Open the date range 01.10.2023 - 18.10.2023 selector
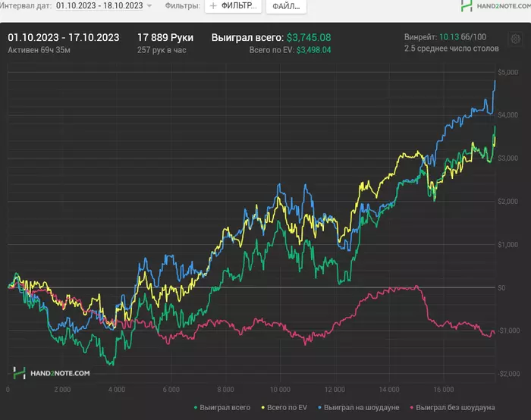Viewport: 531px width, 420px height. 99,5
